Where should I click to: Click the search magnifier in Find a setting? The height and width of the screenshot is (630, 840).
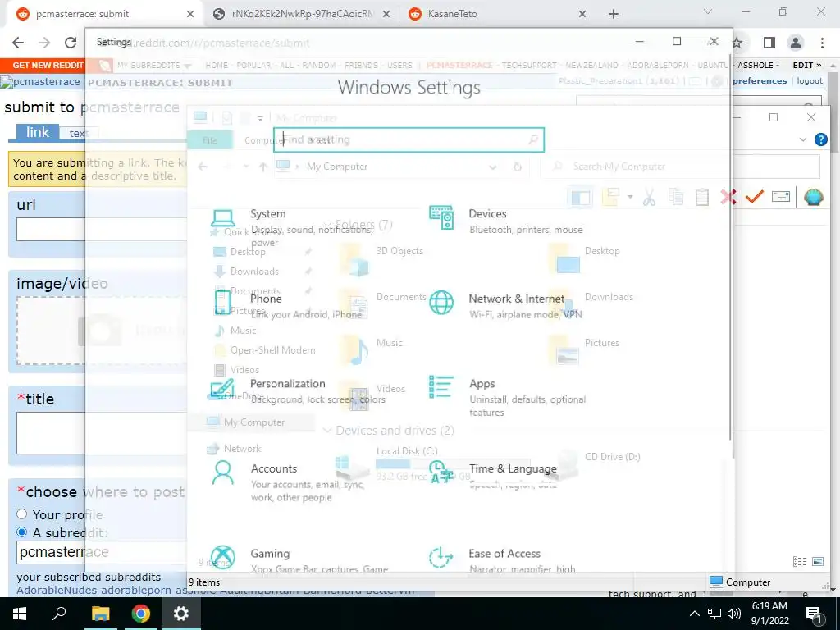click(x=533, y=139)
